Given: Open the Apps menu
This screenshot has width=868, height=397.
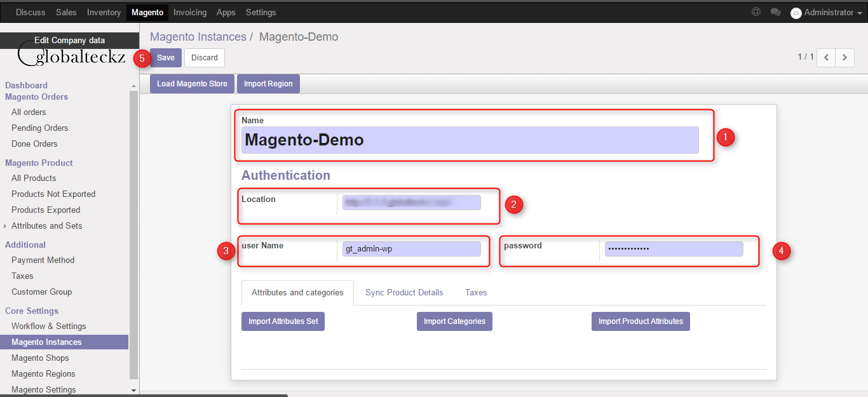Looking at the screenshot, I should pos(226,12).
